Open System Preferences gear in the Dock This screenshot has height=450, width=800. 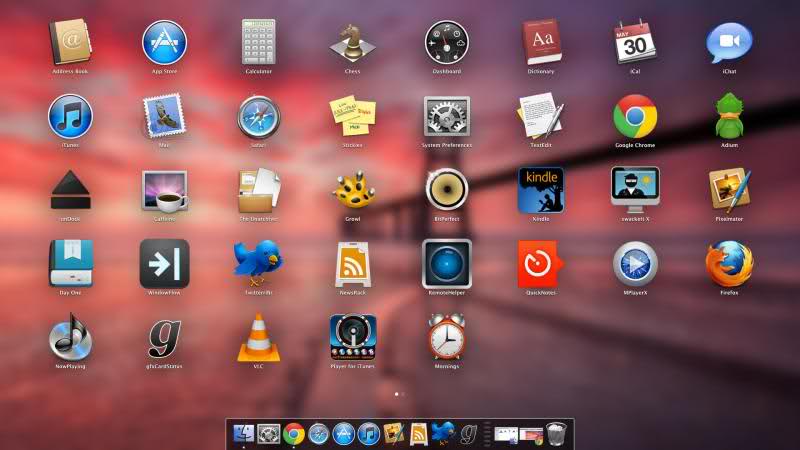(x=268, y=434)
